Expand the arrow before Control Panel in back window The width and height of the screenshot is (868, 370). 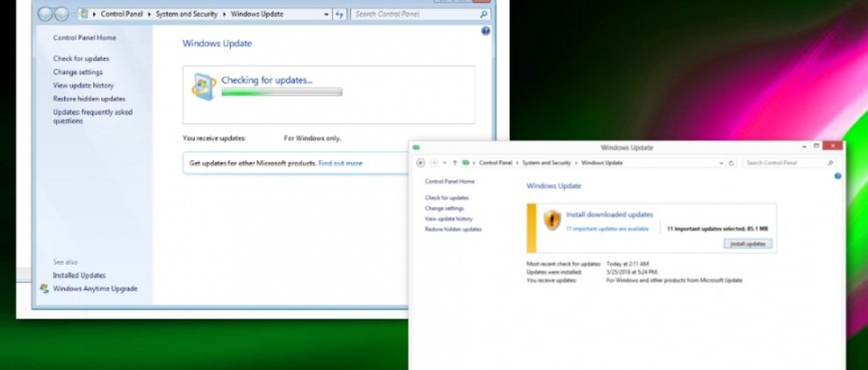pyautogui.click(x=95, y=14)
